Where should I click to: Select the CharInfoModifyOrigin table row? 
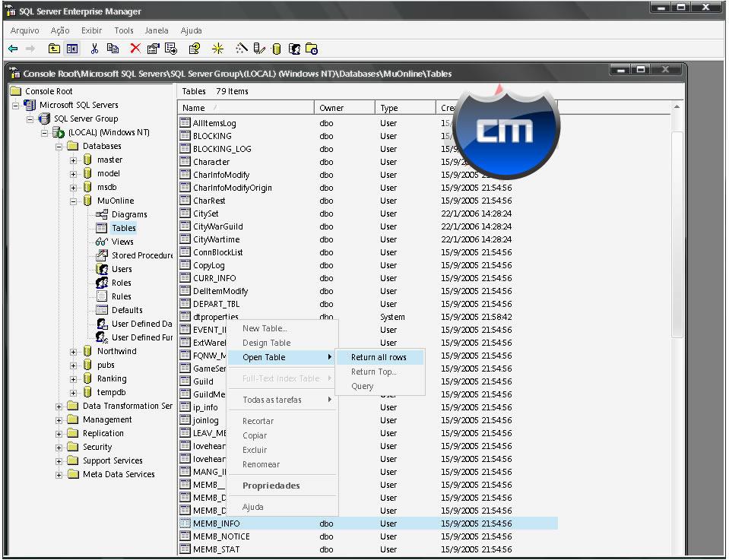[368, 187]
